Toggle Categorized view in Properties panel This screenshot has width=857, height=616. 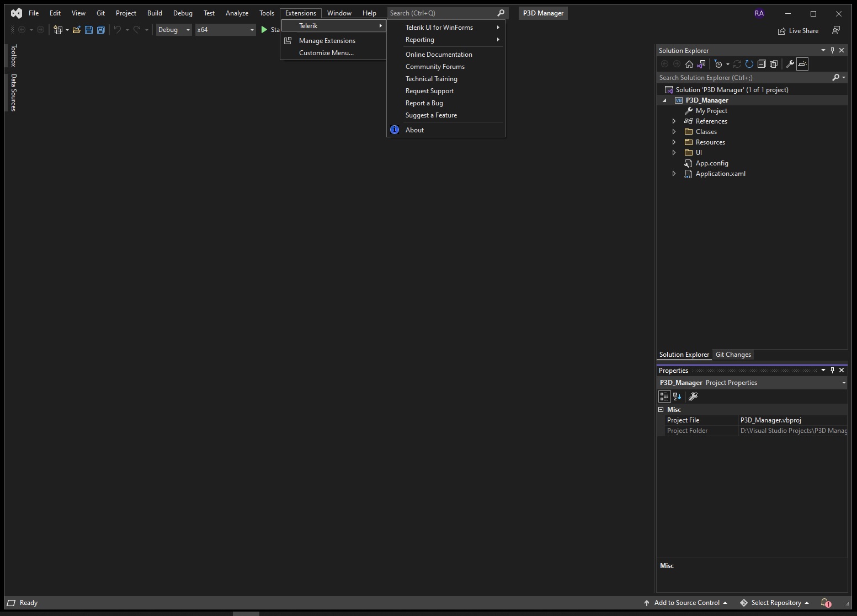(664, 397)
